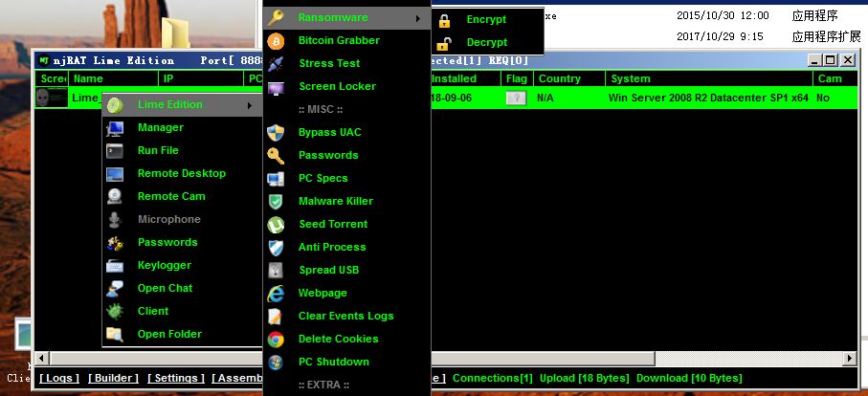
Task: Click the EXTRA section header in menu
Action: pyautogui.click(x=323, y=385)
